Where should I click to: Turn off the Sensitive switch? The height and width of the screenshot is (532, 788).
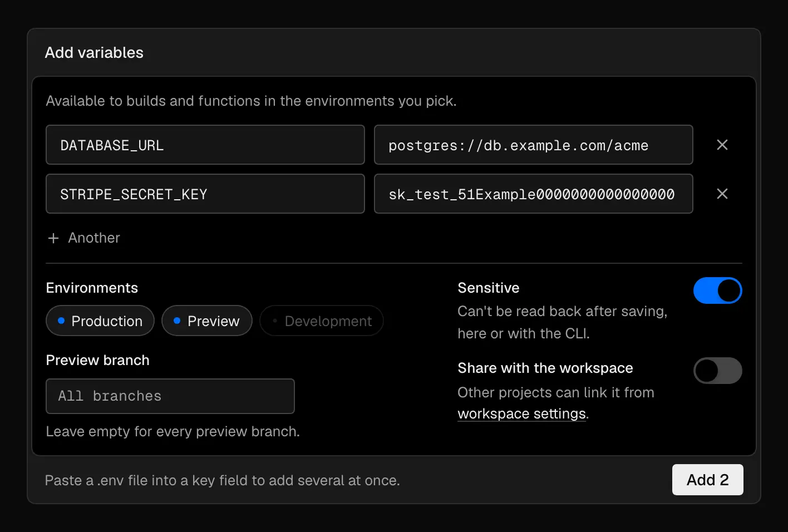click(717, 290)
